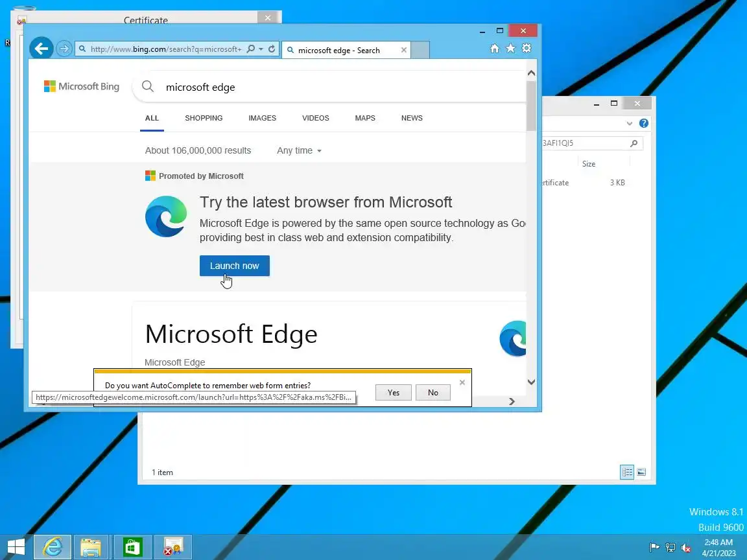Expand the address bar dropdown arrow
This screenshot has width=747, height=560.
tap(261, 49)
